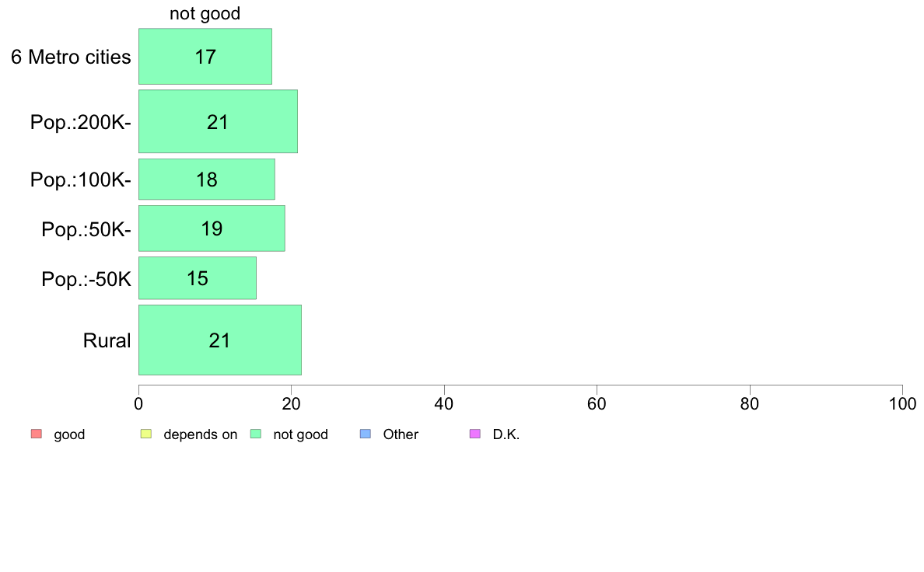924x572 pixels.
Task: Click the red 'good' legend swatch
Action: 37,434
